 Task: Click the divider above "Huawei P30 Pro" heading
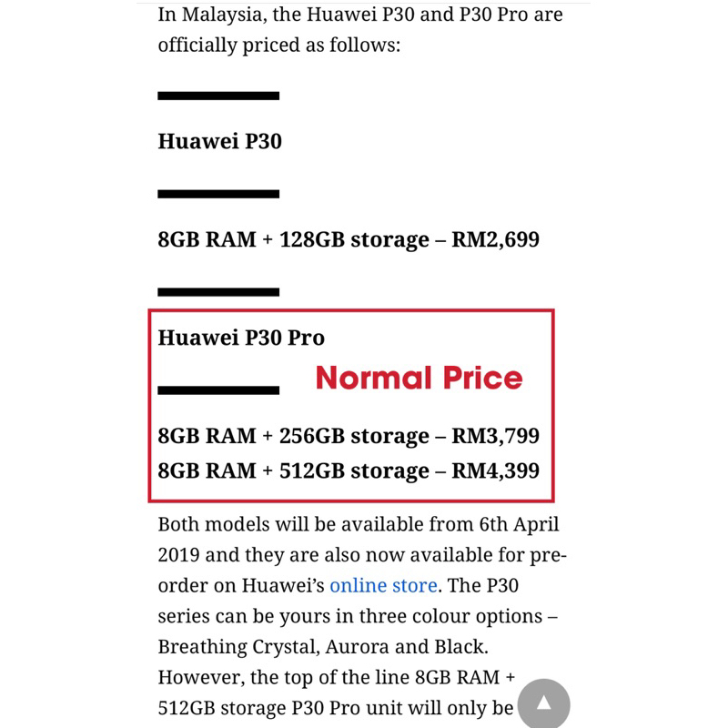point(218,292)
